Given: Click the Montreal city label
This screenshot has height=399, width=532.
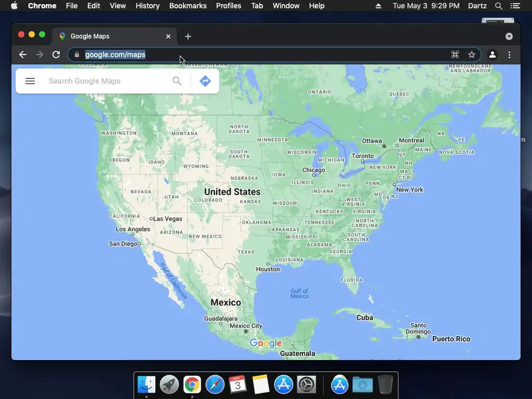Looking at the screenshot, I should pos(411,140).
